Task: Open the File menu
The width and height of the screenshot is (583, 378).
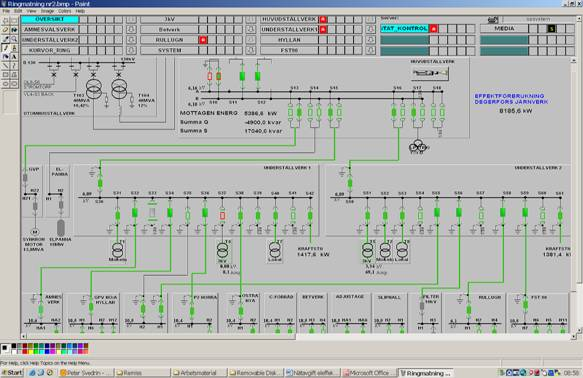Action: [x=6, y=11]
